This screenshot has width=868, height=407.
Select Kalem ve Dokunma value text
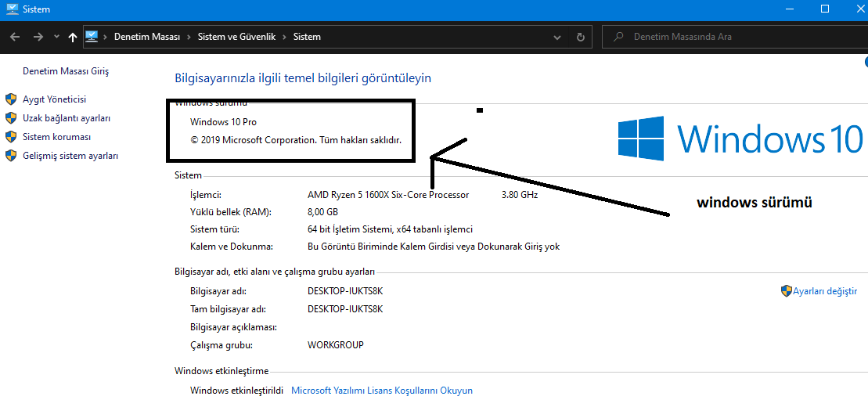(434, 247)
